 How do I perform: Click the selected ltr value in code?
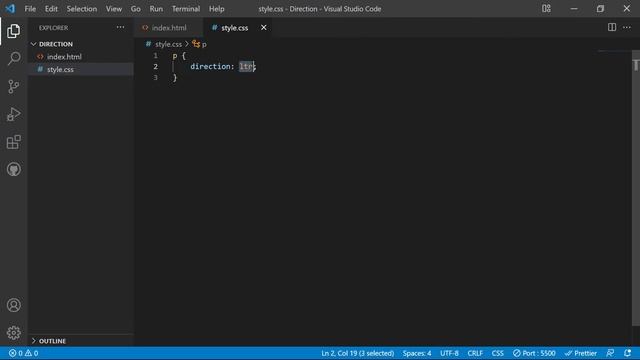pyautogui.click(x=246, y=66)
